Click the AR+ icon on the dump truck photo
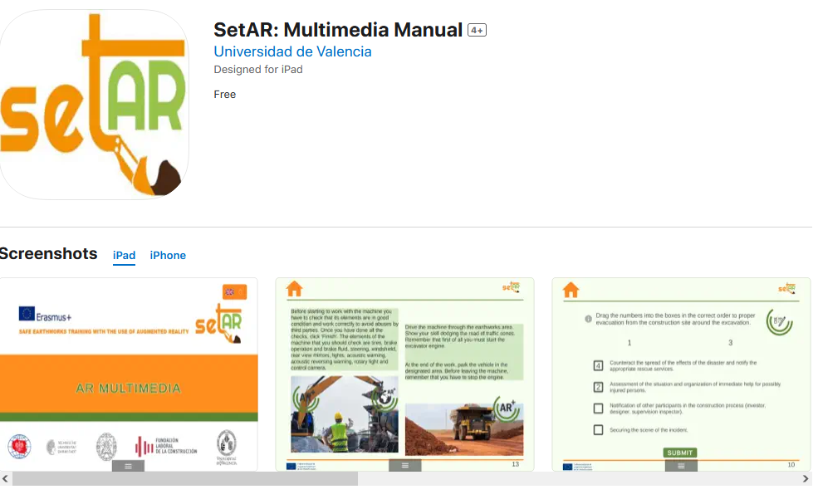818x504 pixels. [507, 408]
